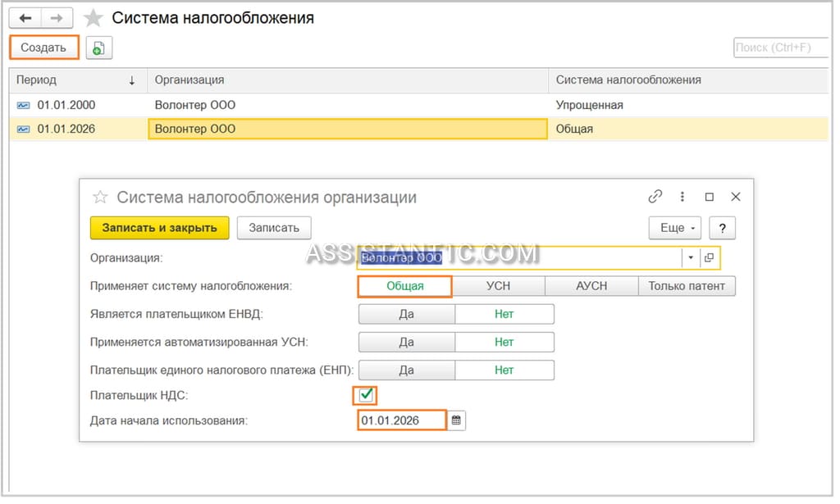Open the calendar picker for start date
The image size is (840, 504).
(456, 421)
